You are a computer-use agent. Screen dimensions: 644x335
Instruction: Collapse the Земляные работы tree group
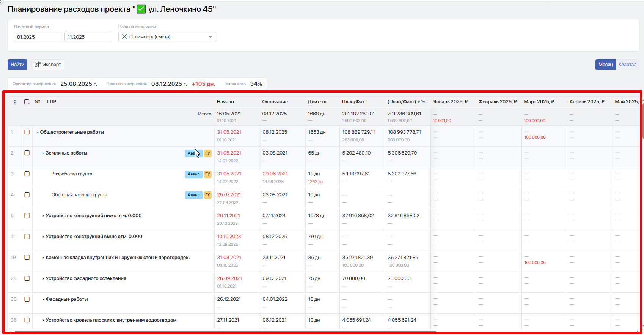pos(43,153)
